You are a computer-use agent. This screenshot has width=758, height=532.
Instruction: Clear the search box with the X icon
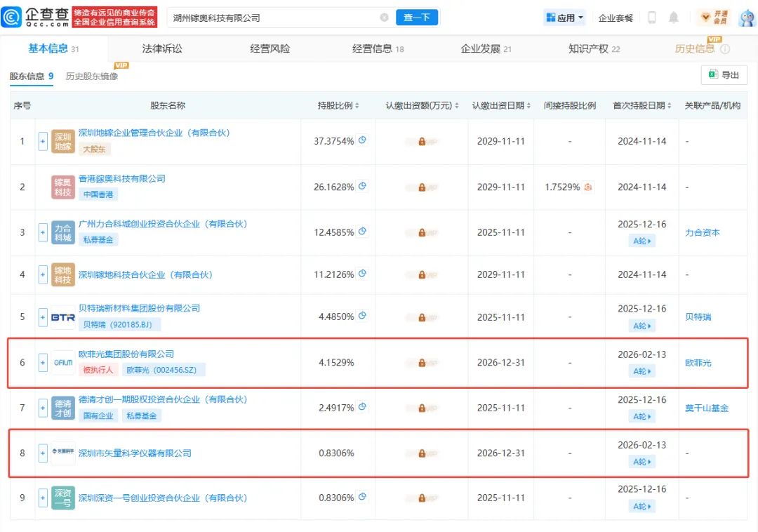[385, 18]
